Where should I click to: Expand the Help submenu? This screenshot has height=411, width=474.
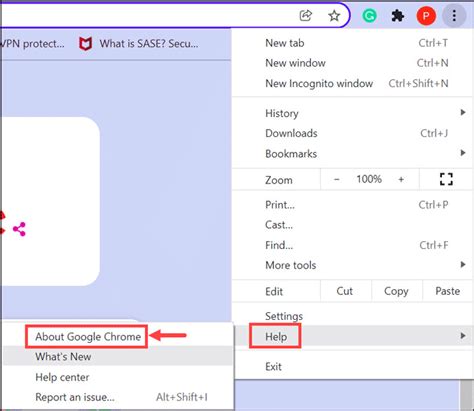[x=352, y=336]
